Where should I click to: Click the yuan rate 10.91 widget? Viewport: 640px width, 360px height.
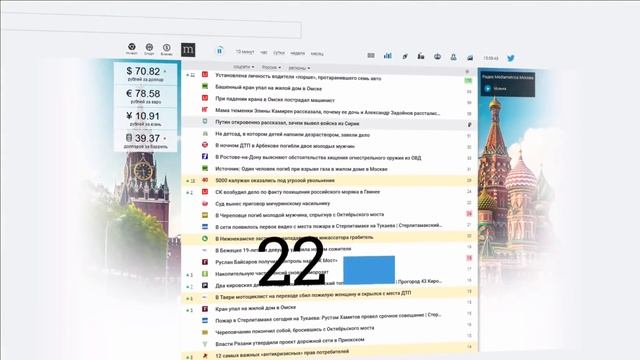pos(145,119)
